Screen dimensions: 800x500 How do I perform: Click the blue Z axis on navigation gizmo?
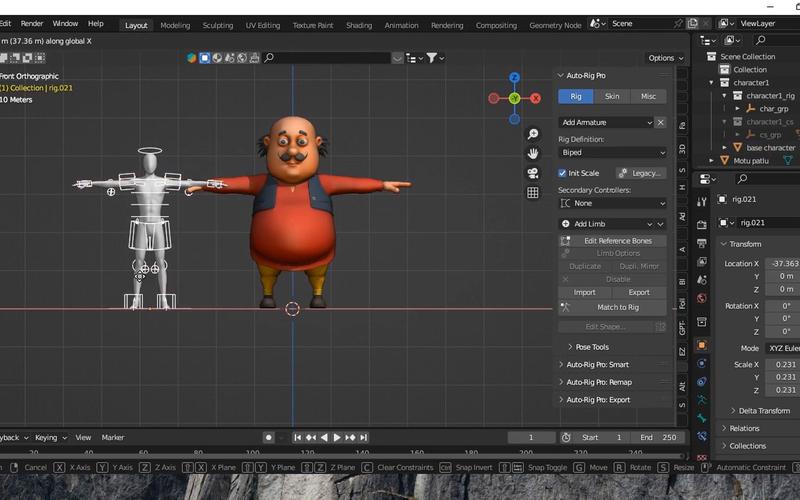514,78
